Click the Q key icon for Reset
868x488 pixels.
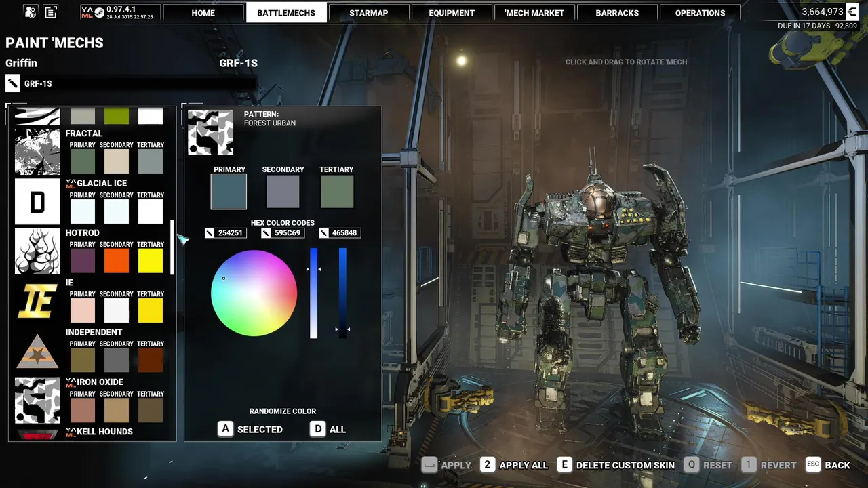tap(691, 464)
